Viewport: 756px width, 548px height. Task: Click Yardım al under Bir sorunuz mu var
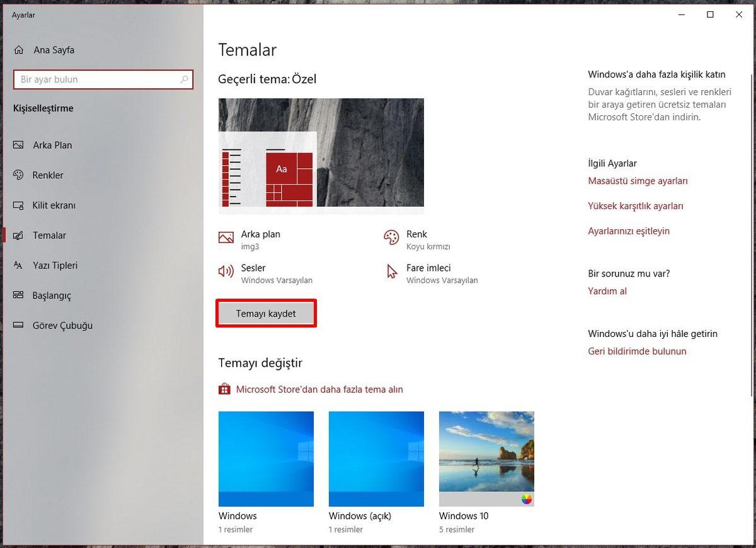(607, 291)
